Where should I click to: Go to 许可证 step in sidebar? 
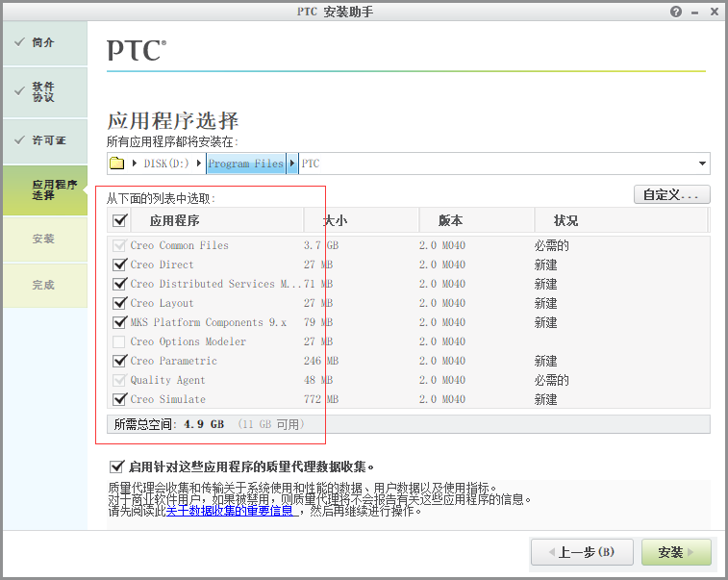(x=45, y=140)
